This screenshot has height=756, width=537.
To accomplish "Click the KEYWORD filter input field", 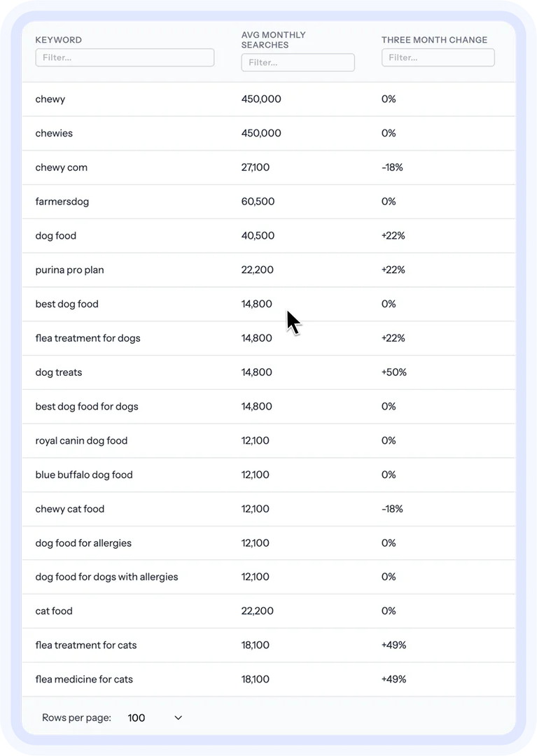I will (x=125, y=57).
